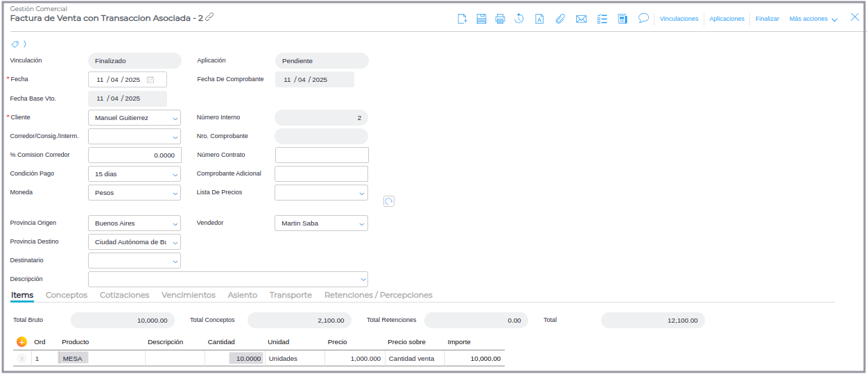Open the Vencimientos tab
This screenshot has width=868, height=374.
(x=188, y=295)
